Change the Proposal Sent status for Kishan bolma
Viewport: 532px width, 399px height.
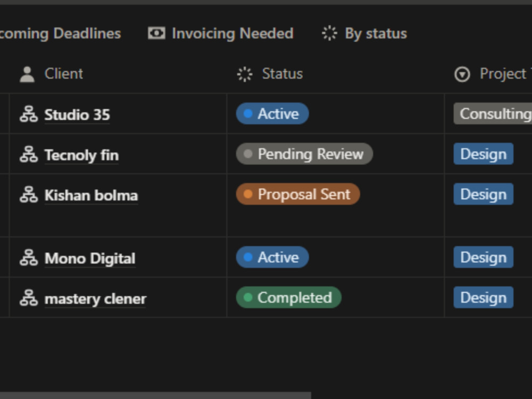[298, 194]
